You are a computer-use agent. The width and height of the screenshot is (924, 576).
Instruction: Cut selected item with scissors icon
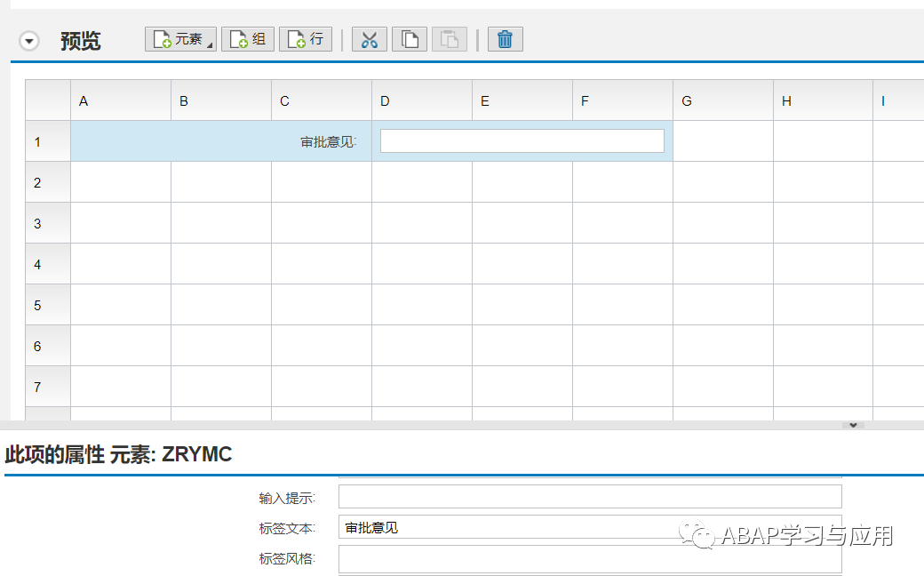click(x=370, y=39)
